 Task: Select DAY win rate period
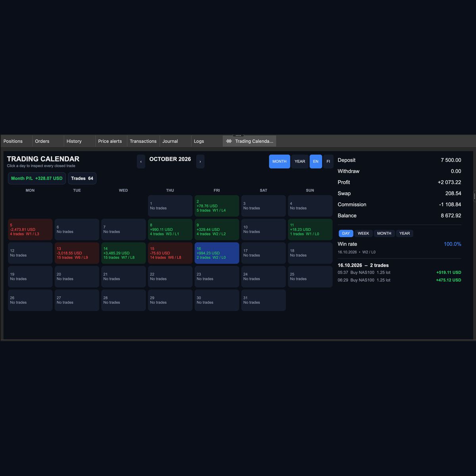(x=346, y=233)
